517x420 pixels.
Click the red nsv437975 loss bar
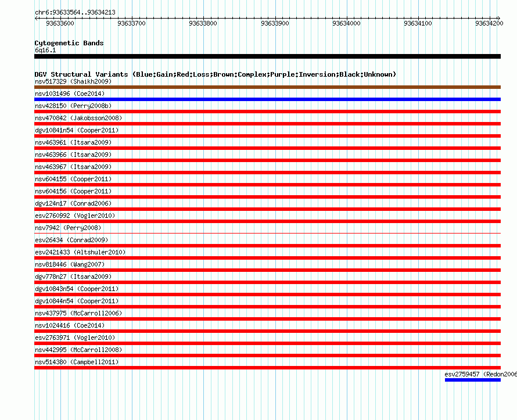pyautogui.click(x=267, y=319)
